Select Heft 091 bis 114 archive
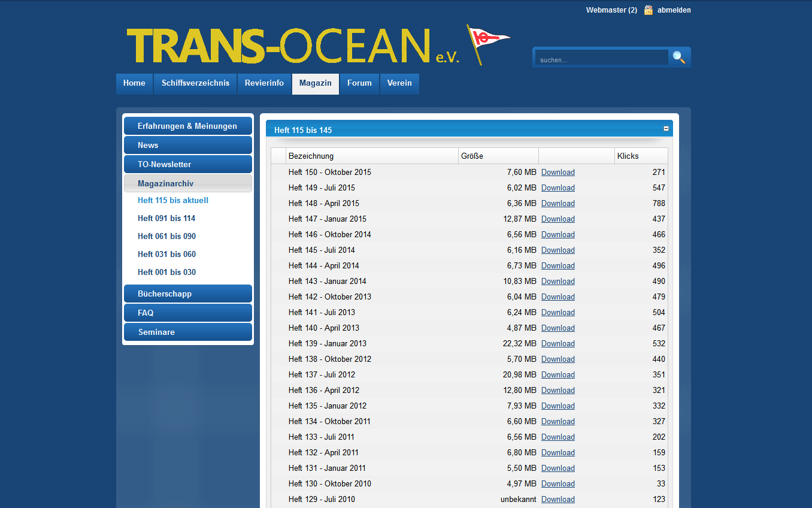Viewport: 812px width, 508px height. click(166, 219)
